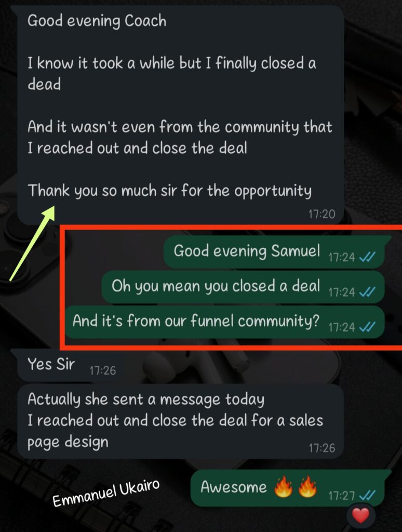Tap the red heart reaction icon
The image size is (402, 532).
(360, 516)
